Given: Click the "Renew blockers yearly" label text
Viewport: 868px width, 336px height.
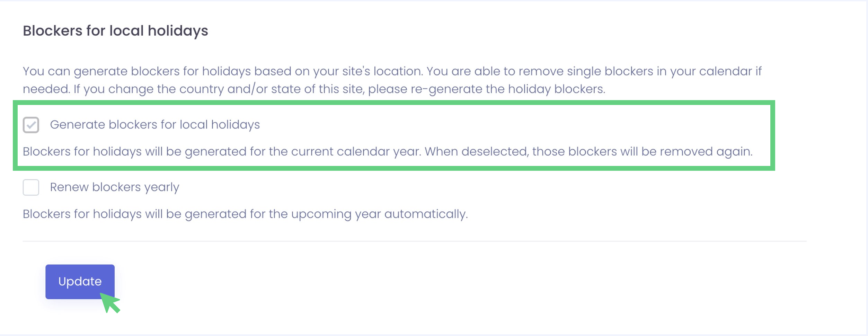Looking at the screenshot, I should click(115, 187).
